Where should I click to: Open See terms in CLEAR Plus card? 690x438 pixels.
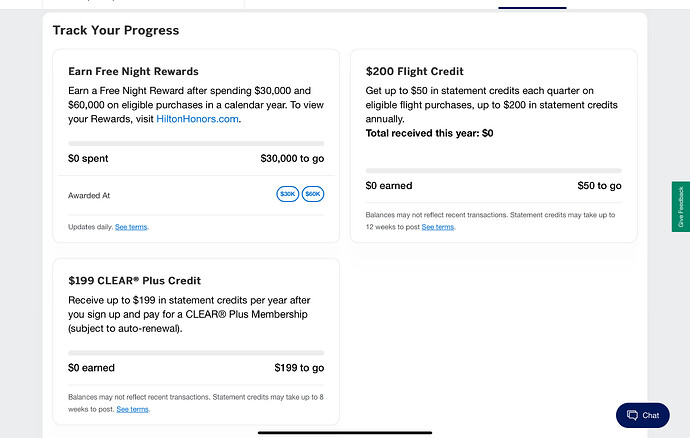[x=133, y=409]
